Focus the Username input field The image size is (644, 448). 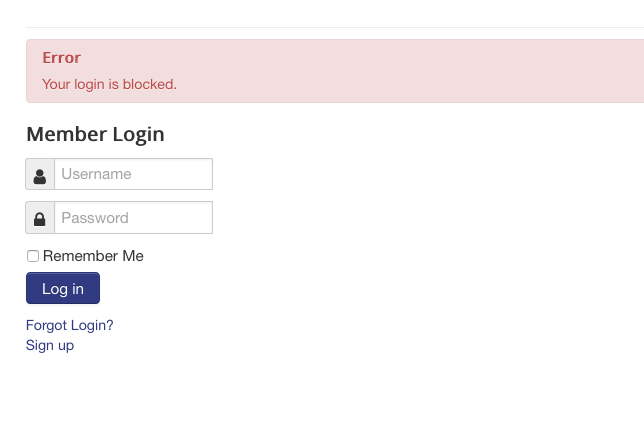(x=133, y=174)
